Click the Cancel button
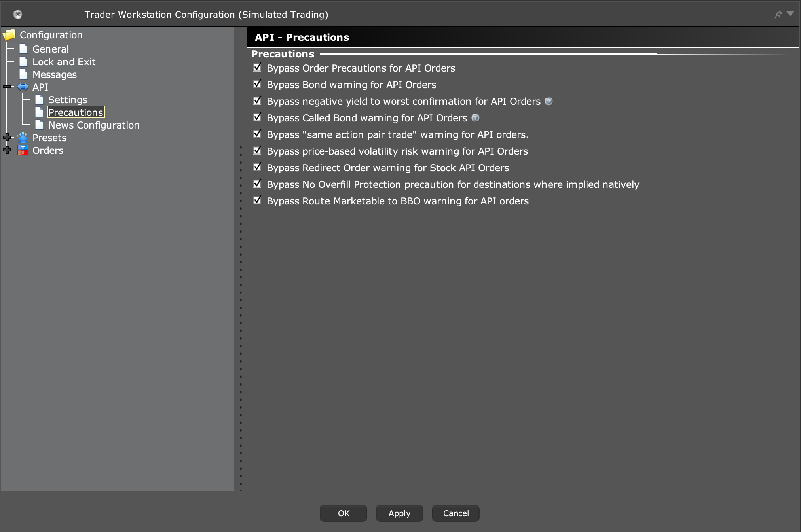This screenshot has height=532, width=801. (456, 513)
